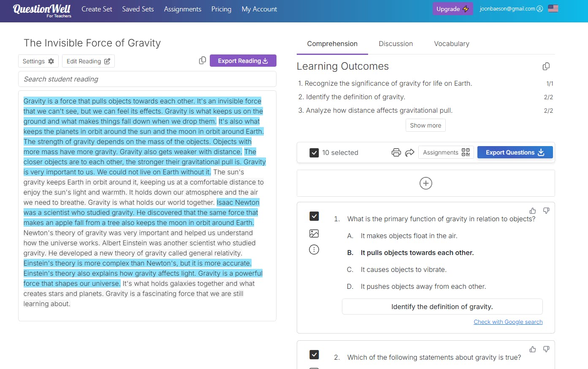Click the copy reading icon
Screen dimensions: 588x369
point(203,61)
